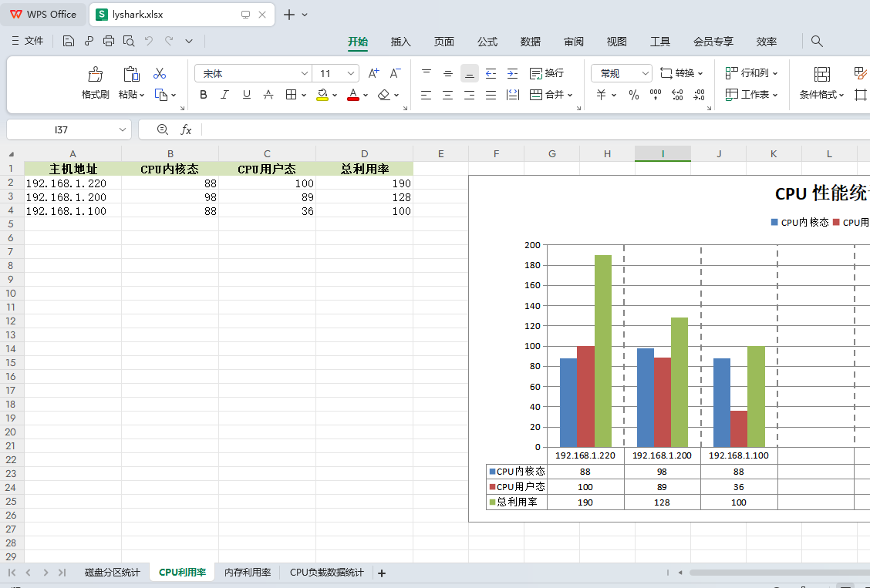Open the font size dropdown showing 11

[x=351, y=73]
